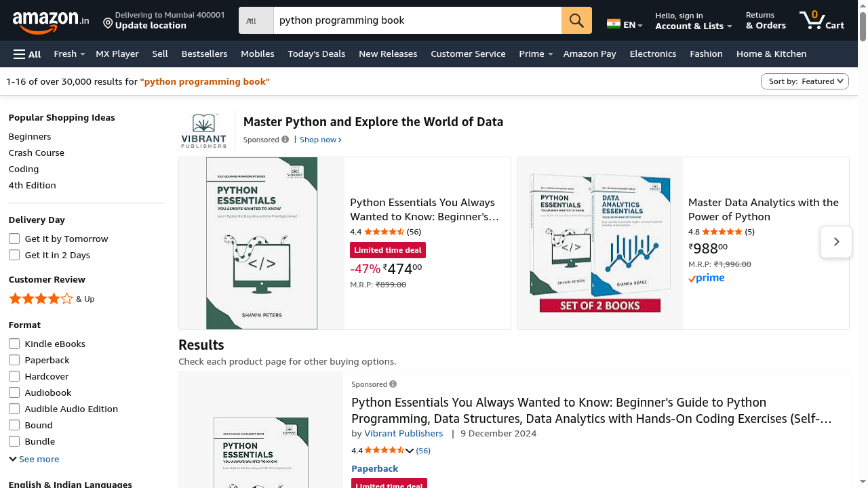Click the 4.8 star rating stars
The image size is (868, 488).
(x=722, y=232)
